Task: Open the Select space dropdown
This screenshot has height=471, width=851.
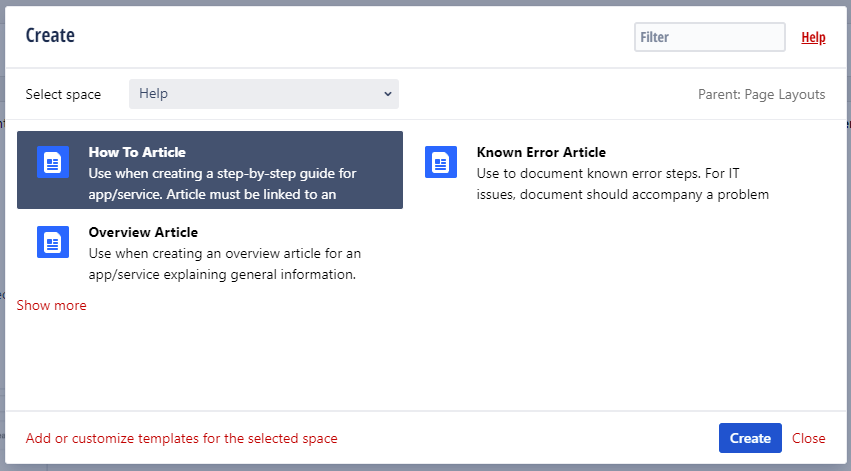Action: click(264, 94)
